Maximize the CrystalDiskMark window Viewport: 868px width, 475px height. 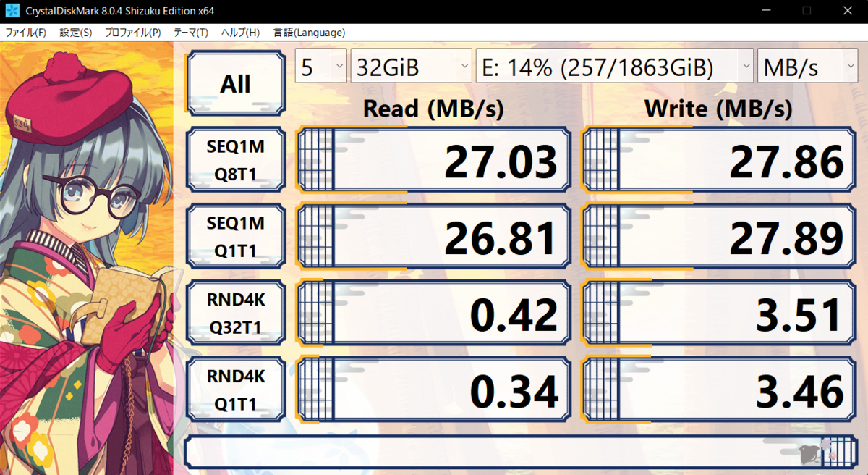[807, 11]
